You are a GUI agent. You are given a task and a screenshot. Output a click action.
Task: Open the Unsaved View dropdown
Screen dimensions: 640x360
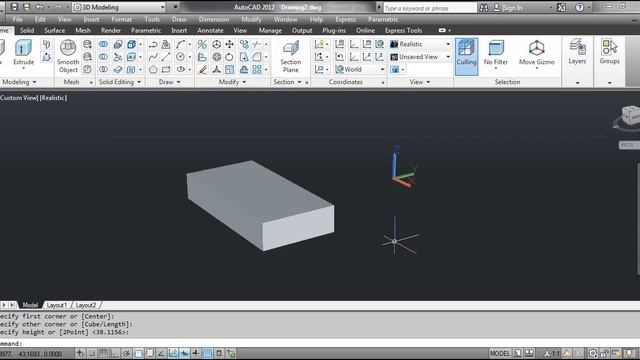click(x=420, y=57)
